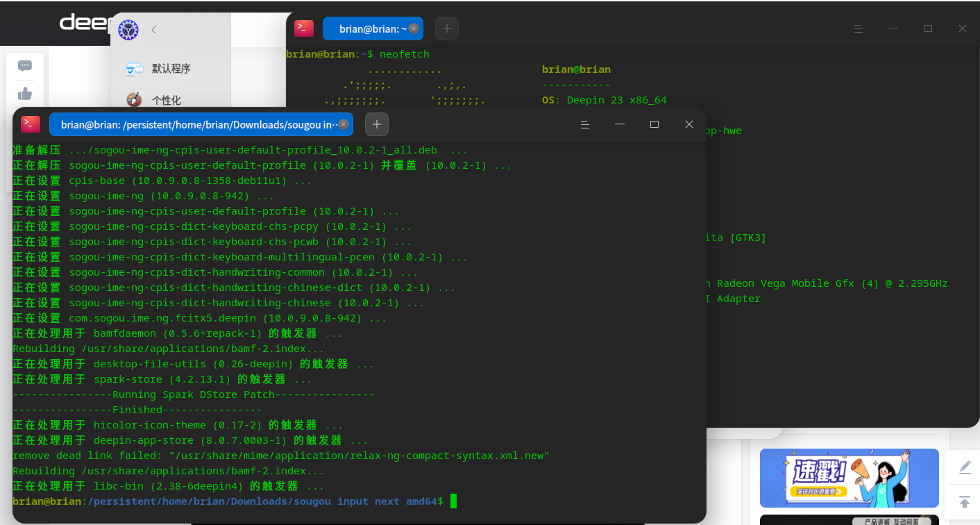Image resolution: width=980 pixels, height=525 pixels.
Task: Select the 个性化 sidebar item
Action: [166, 100]
